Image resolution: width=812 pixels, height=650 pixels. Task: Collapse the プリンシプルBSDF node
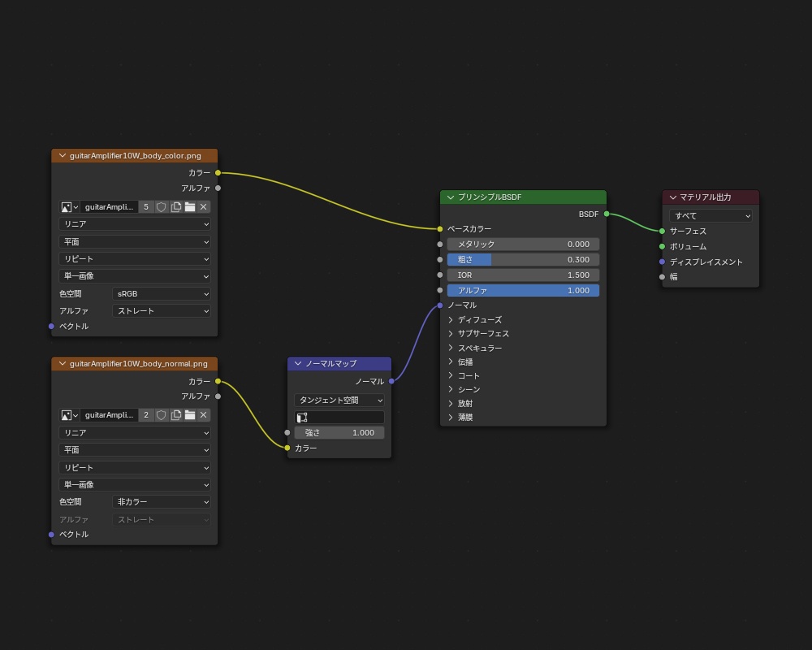(450, 197)
